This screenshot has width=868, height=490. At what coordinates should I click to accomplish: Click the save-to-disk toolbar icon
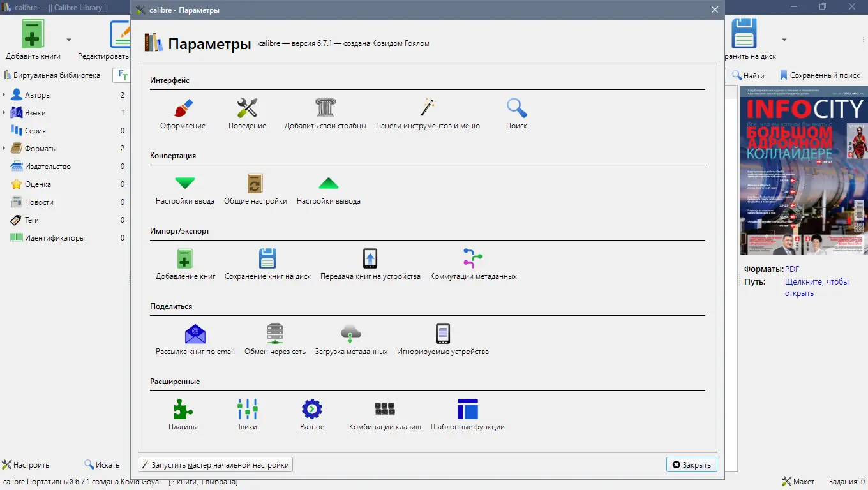click(744, 33)
